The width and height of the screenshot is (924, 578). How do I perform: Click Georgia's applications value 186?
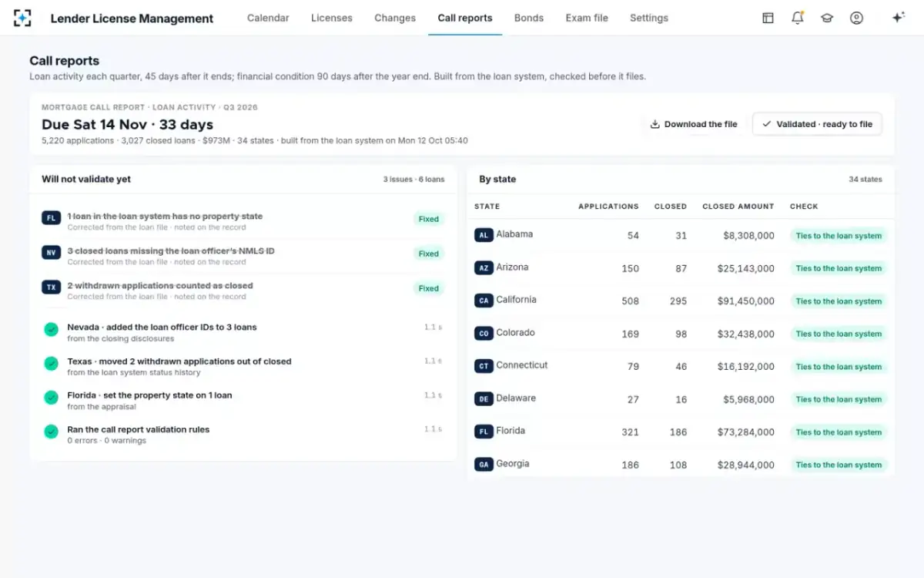pos(631,465)
